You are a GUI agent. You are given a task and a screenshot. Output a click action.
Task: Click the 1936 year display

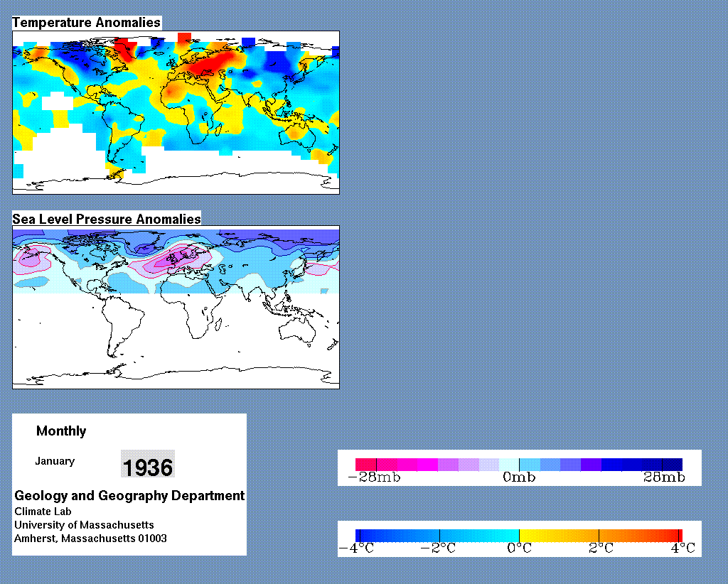click(x=148, y=464)
